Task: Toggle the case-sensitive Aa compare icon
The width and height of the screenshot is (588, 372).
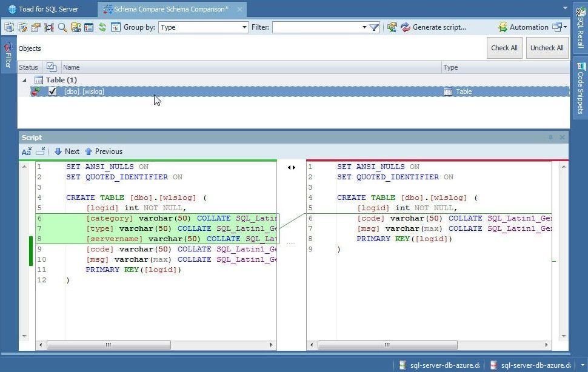Action: (26, 151)
